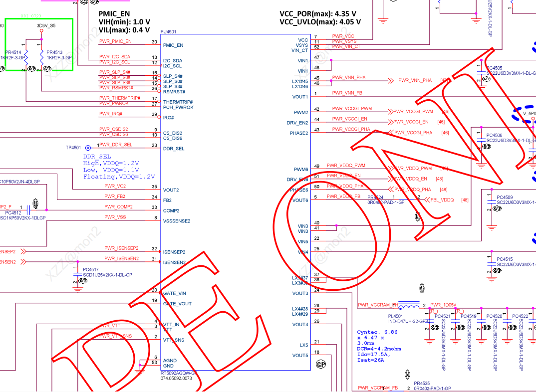Click 'VIH(min): 1.0 V' annotation
The image size is (536, 392).
point(124,22)
